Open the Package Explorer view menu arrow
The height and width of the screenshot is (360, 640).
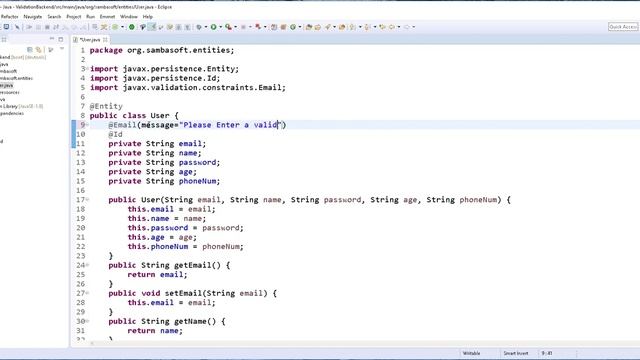click(62, 49)
